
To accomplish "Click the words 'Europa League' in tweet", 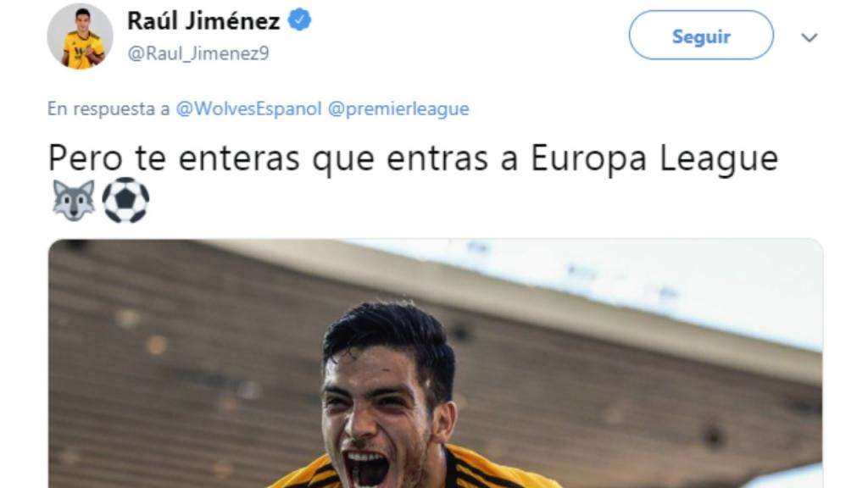I will pyautogui.click(x=655, y=158).
